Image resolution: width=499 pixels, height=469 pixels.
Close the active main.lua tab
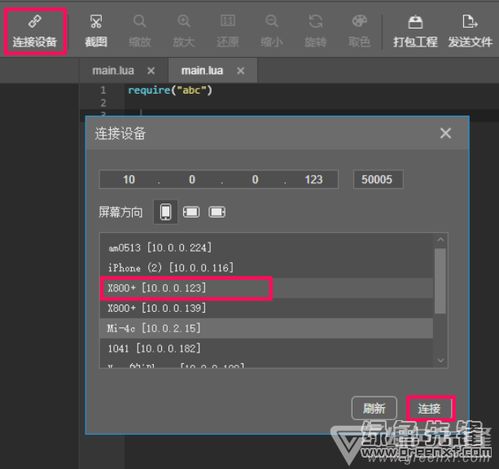coord(241,71)
